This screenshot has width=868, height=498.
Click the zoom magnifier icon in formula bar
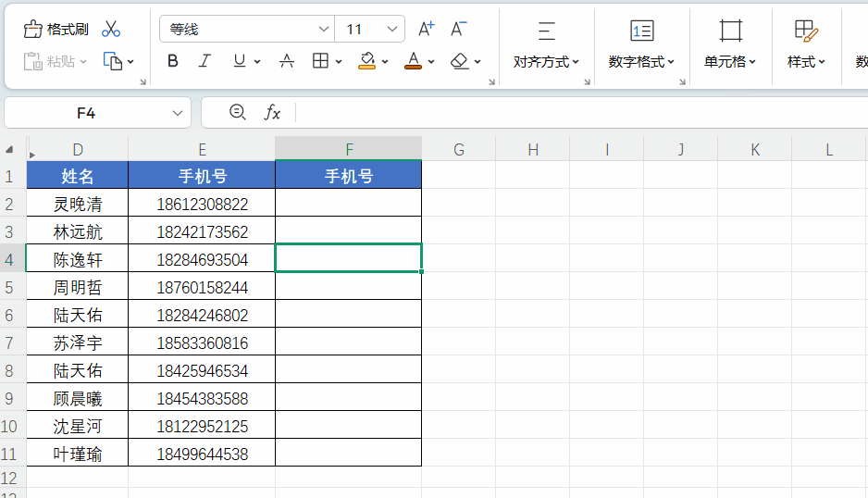238,112
